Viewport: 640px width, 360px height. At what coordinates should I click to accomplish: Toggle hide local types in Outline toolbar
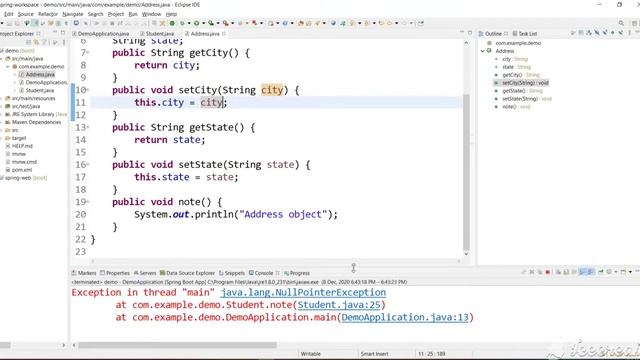click(x=621, y=33)
